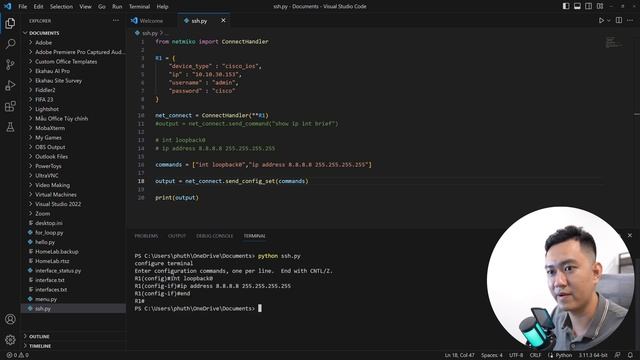This screenshot has width=640, height=360.
Task: Toggle Primary Side Bar layout icon
Action: [x=566, y=7]
